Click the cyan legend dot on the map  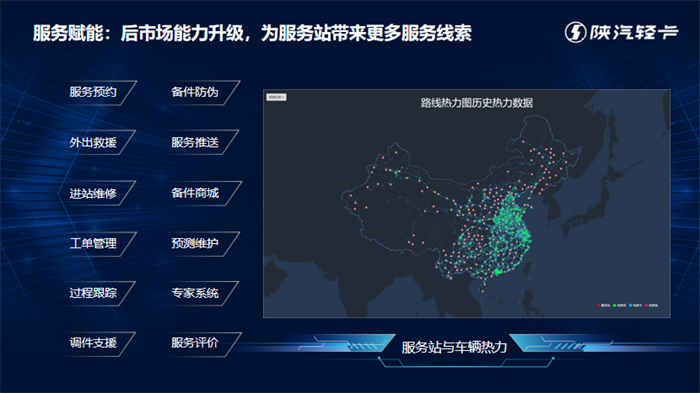[630, 305]
